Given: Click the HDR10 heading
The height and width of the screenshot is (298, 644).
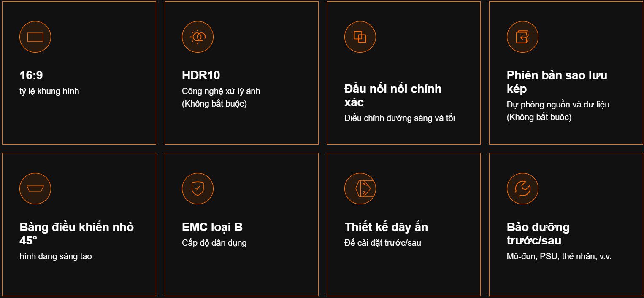Looking at the screenshot, I should coord(201,75).
